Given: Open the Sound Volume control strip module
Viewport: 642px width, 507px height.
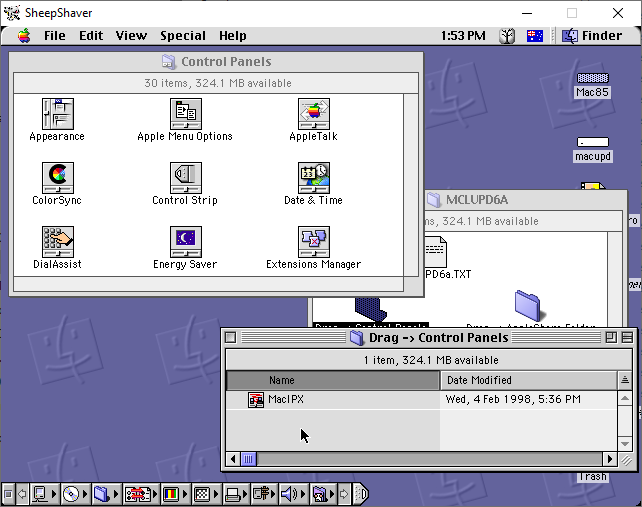Looking at the screenshot, I should [x=293, y=494].
